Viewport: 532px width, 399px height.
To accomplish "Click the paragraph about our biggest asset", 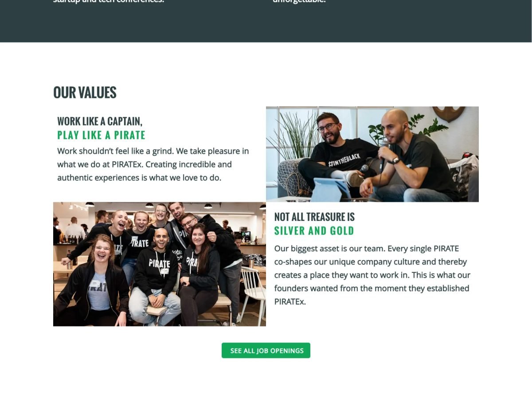I will click(372, 275).
